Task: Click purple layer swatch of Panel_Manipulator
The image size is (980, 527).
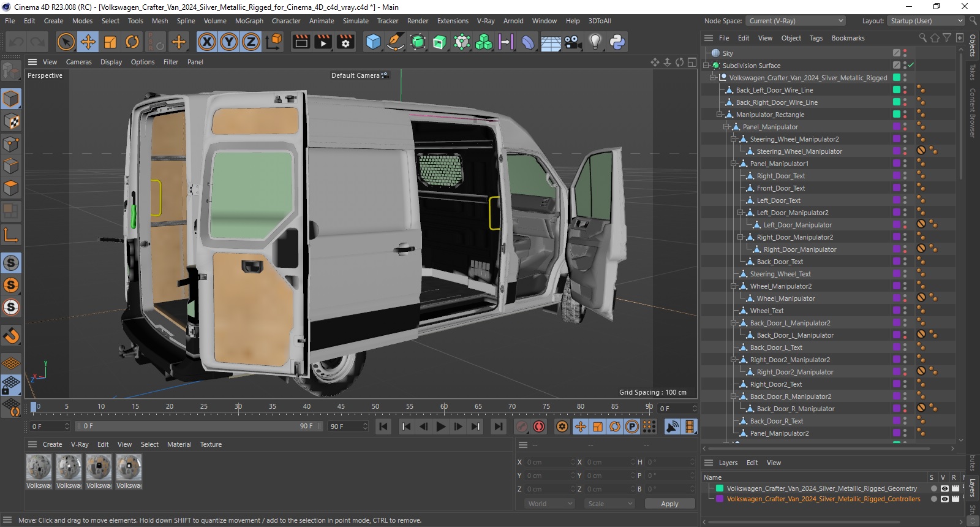Action: point(897,127)
